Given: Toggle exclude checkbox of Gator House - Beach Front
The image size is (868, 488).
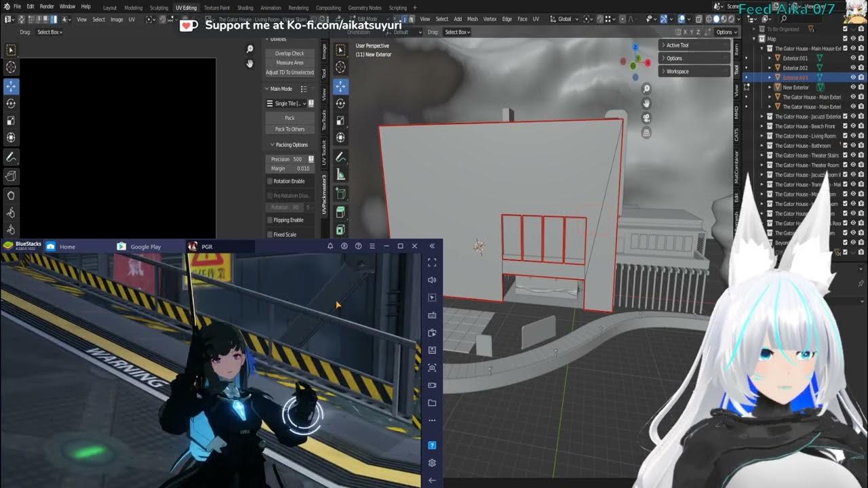Looking at the screenshot, I should (845, 126).
